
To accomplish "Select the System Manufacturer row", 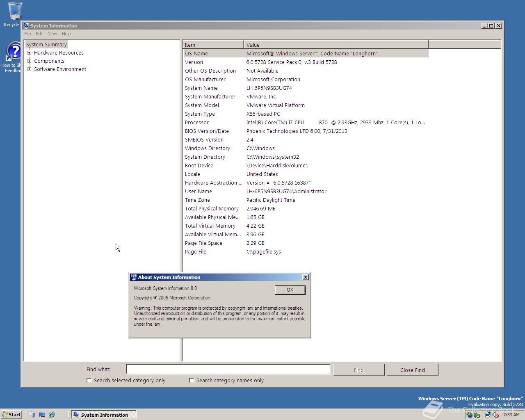I will 306,96.
